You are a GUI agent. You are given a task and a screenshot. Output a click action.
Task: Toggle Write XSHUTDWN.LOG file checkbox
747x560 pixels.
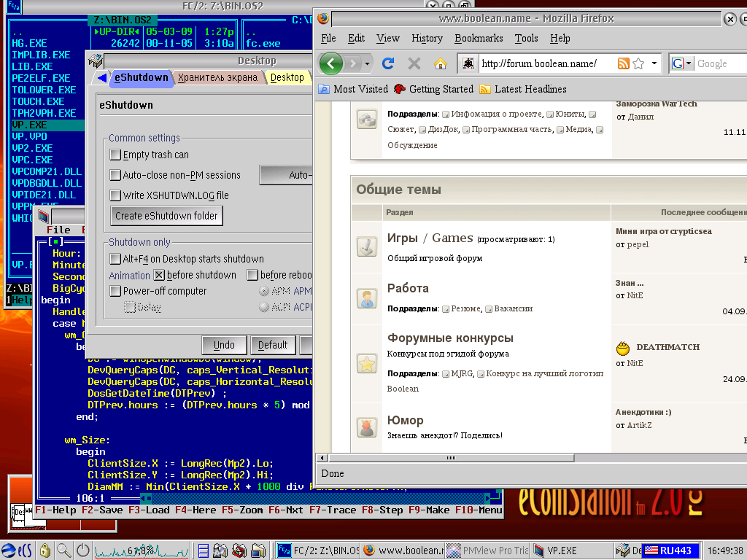(x=115, y=195)
